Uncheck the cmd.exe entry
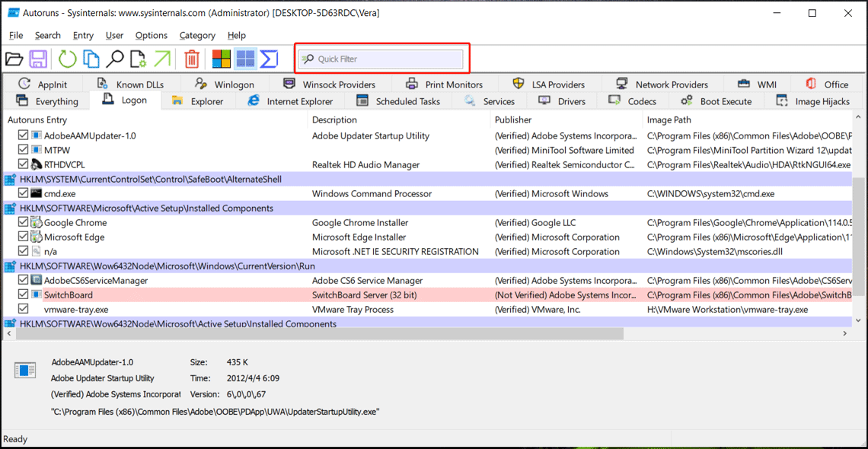The image size is (868, 449). tap(24, 193)
